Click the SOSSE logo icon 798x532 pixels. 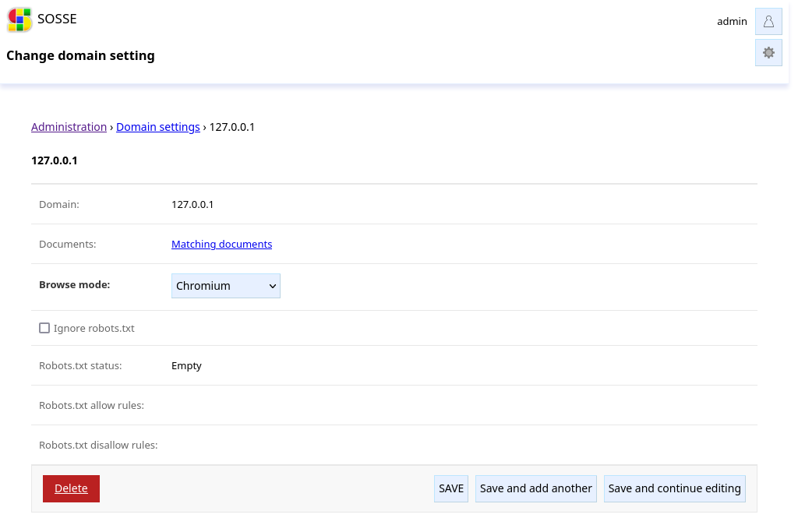(x=19, y=19)
